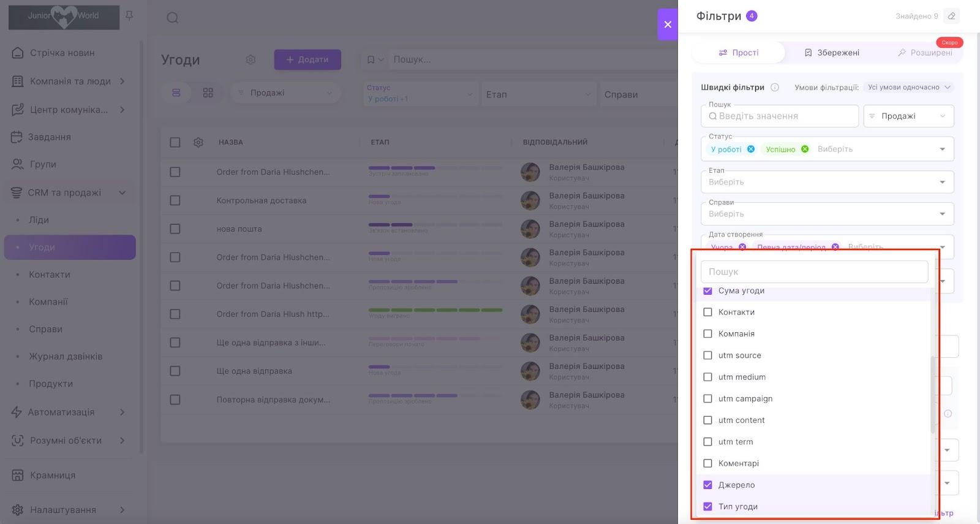
Task: Open Стрічка новин in sidebar
Action: tap(62, 53)
